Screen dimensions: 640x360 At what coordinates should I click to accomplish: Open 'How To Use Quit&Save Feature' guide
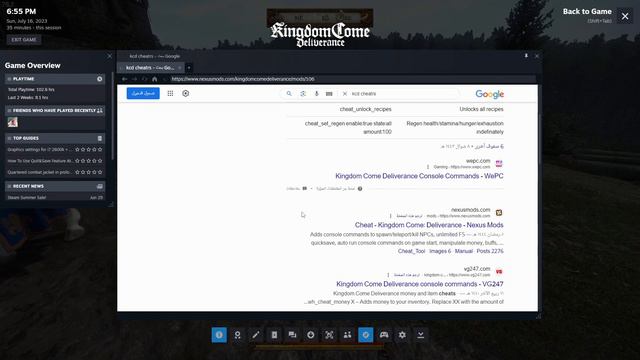(40, 161)
